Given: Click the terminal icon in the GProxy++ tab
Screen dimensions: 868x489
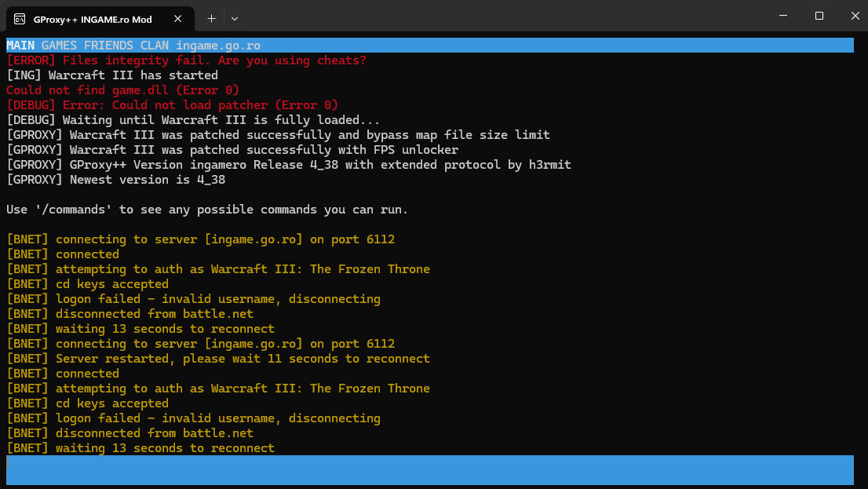Looking at the screenshot, I should click(x=18, y=18).
